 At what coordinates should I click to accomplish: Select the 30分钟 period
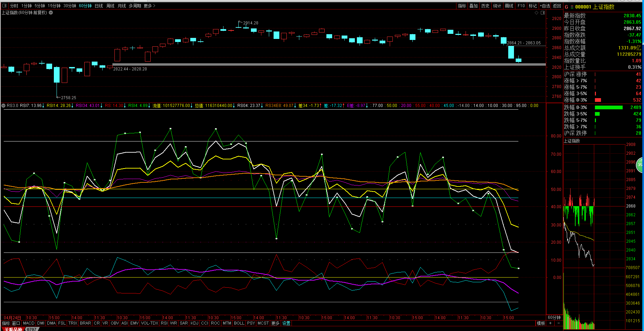click(70, 6)
